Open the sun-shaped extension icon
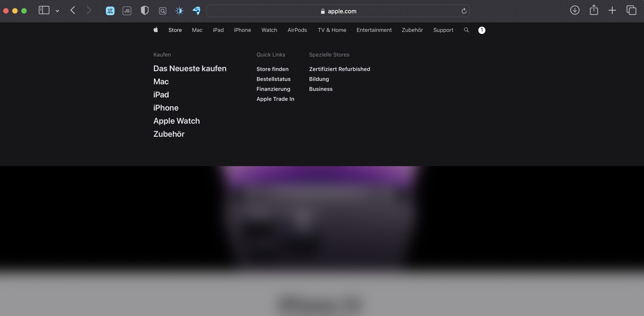The image size is (644, 316). pos(179,11)
